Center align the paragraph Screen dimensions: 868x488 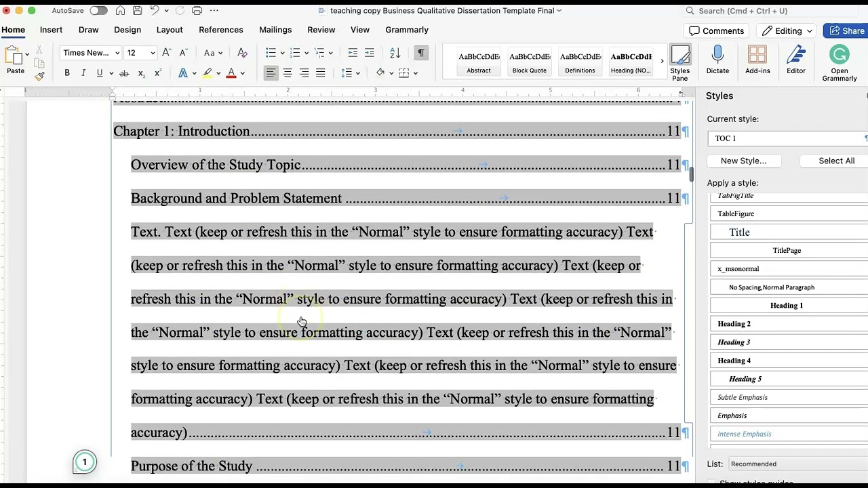click(x=288, y=73)
